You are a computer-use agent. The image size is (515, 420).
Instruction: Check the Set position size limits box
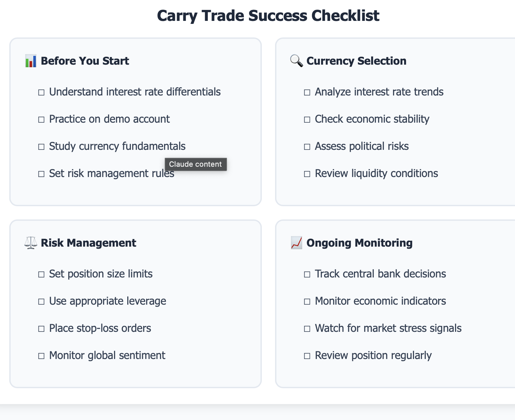pos(41,274)
